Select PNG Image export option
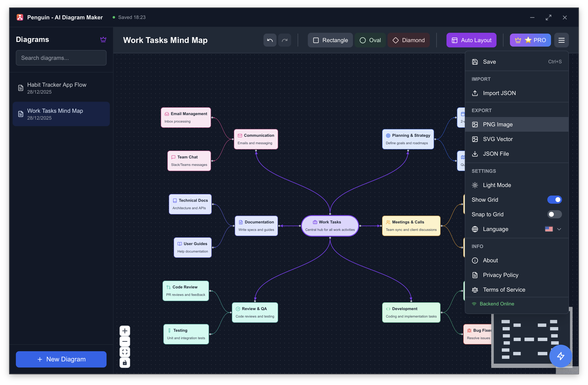The width and height of the screenshot is (588, 385). 498,124
